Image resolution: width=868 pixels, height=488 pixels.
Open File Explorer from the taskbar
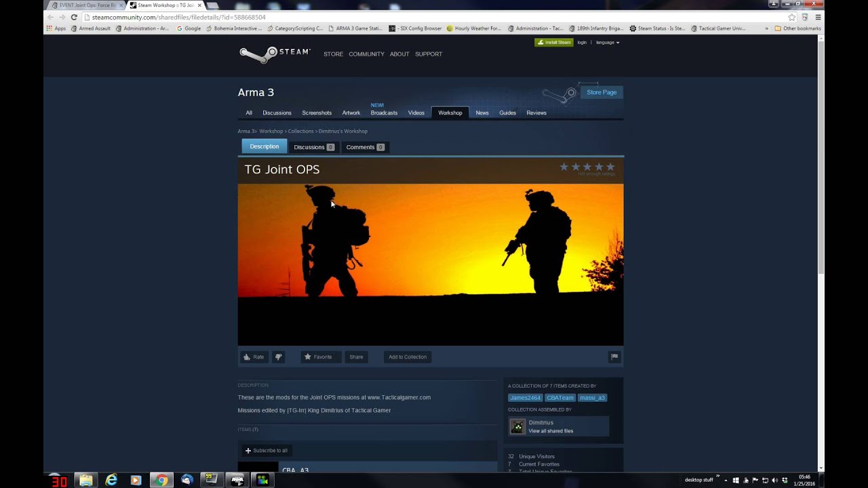tap(86, 480)
